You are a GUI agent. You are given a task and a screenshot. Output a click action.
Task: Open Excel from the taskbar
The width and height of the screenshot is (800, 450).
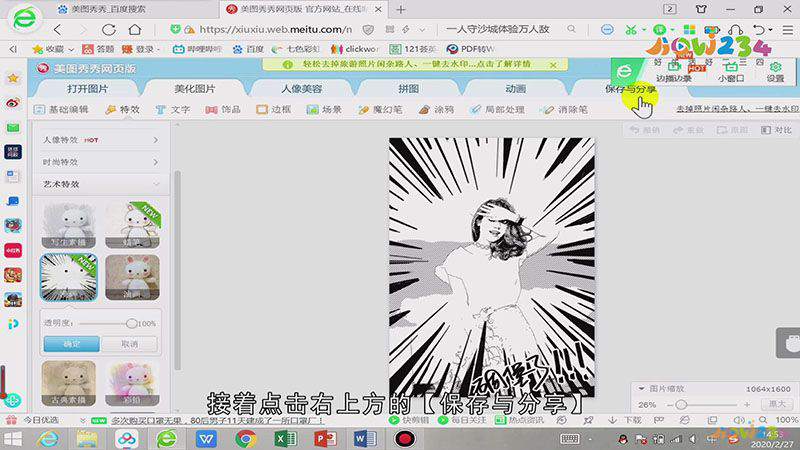(285, 439)
